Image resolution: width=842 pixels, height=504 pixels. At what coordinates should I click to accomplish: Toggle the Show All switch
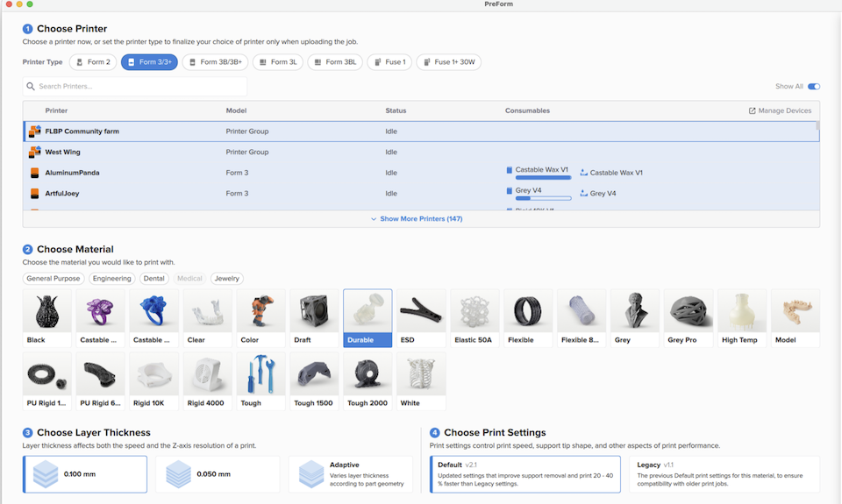(814, 87)
